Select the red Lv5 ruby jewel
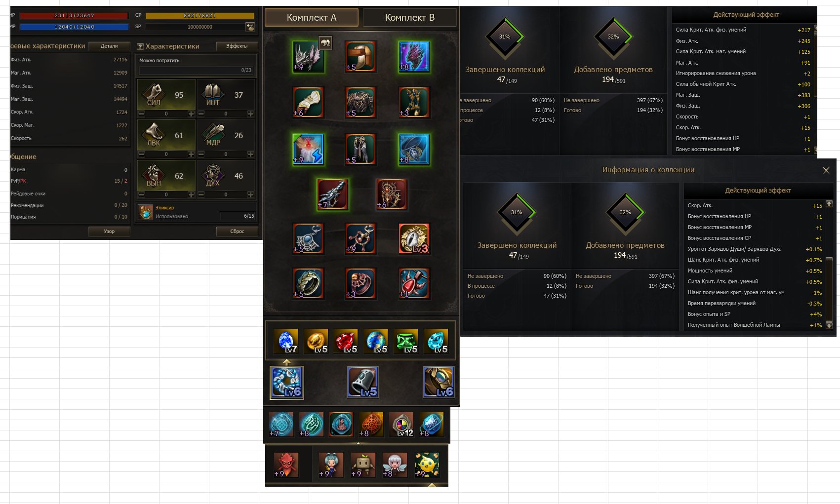 tap(346, 341)
